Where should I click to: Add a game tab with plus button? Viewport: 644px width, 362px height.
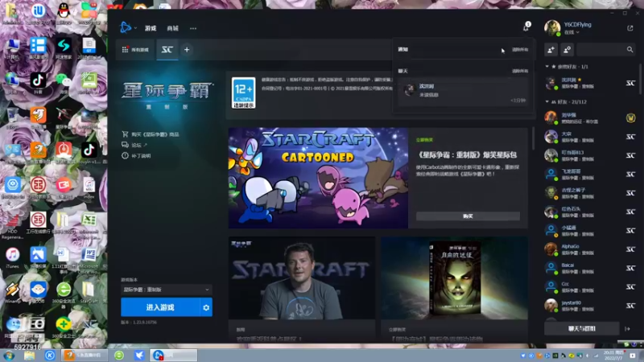(187, 50)
